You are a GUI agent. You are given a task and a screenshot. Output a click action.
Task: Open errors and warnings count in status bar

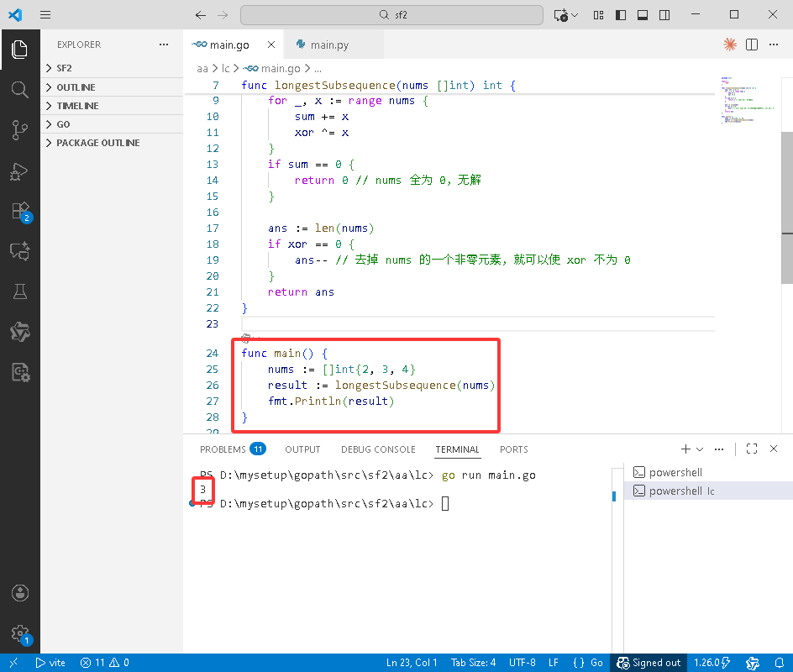click(105, 663)
